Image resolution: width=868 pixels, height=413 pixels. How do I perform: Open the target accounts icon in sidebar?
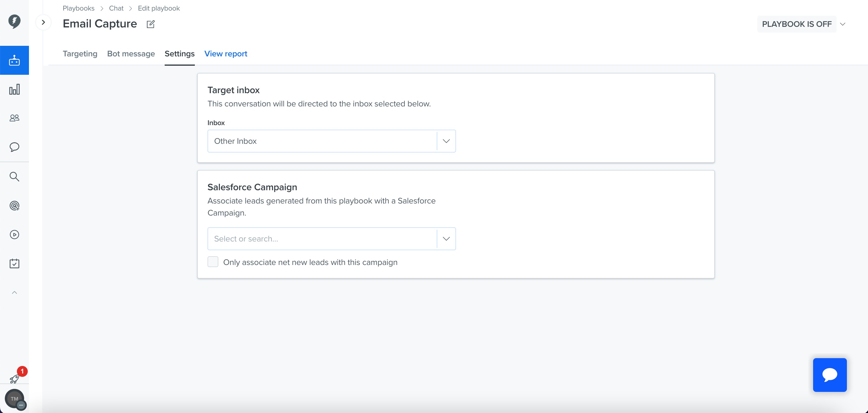(14, 206)
